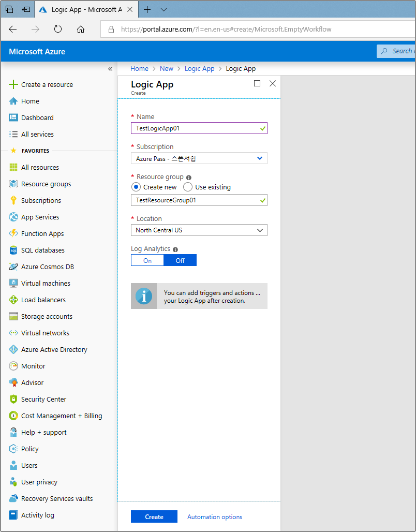Open the Subscription dropdown
Screen dimensions: 416x532
coord(199,158)
